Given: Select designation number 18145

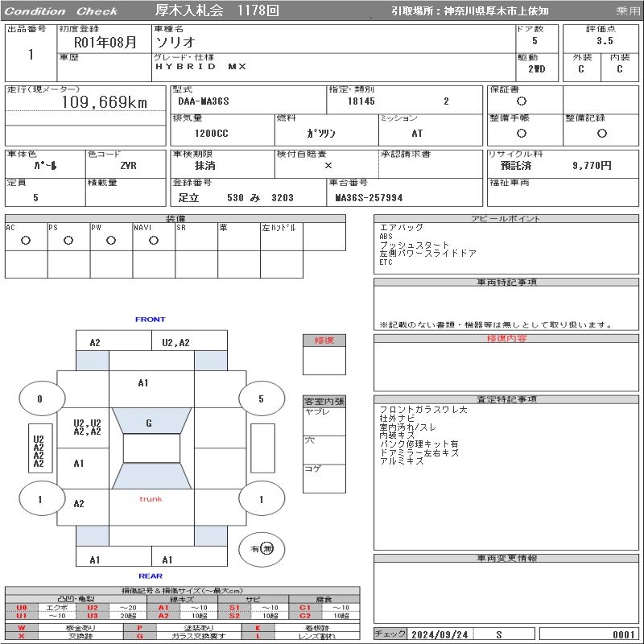Looking at the screenshot, I should [361, 101].
